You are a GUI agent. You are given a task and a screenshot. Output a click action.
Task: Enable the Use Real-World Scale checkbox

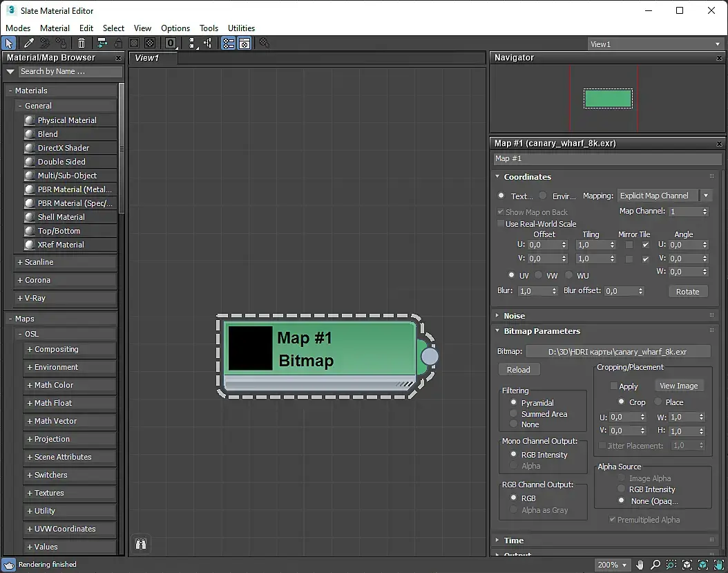[x=501, y=224]
